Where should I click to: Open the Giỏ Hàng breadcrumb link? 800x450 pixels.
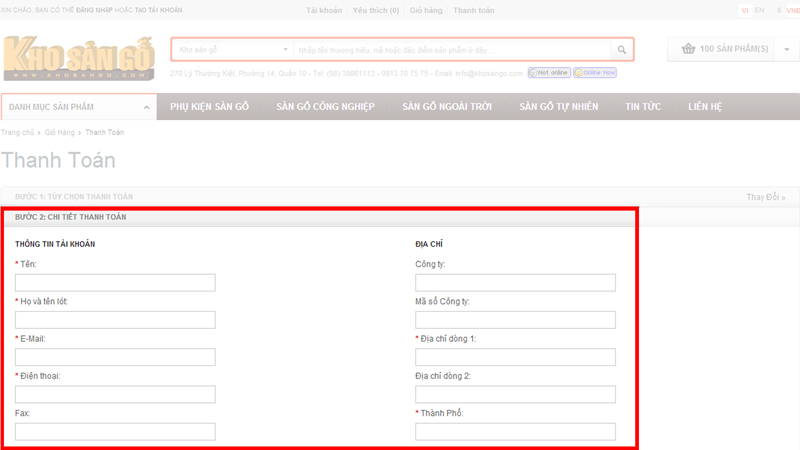tap(60, 132)
